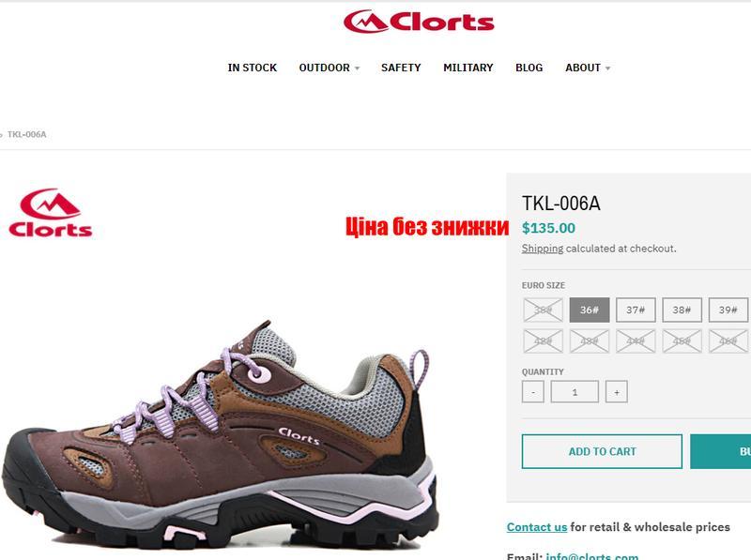Viewport: 751px width, 560px height.
Task: Click the quantity input field
Action: 575,391
